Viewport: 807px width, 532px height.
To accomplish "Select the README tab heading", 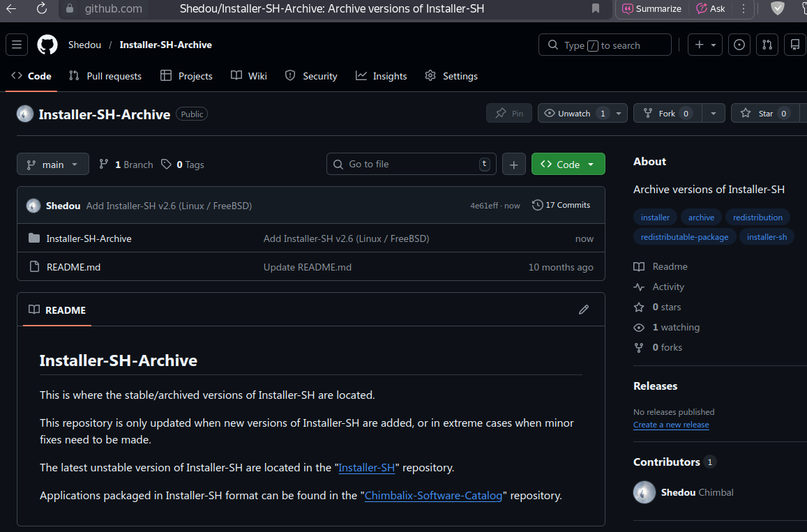I will coord(57,310).
